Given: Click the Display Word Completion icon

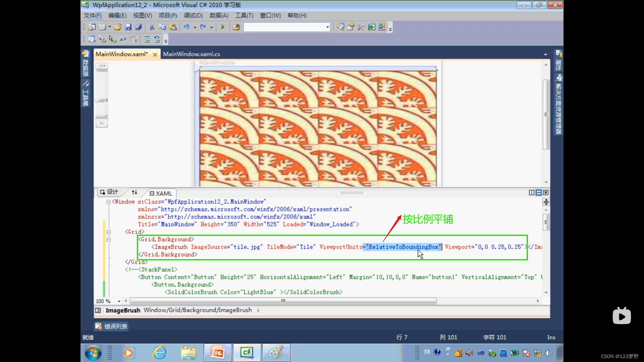Looking at the screenshot, I should 123,39.
